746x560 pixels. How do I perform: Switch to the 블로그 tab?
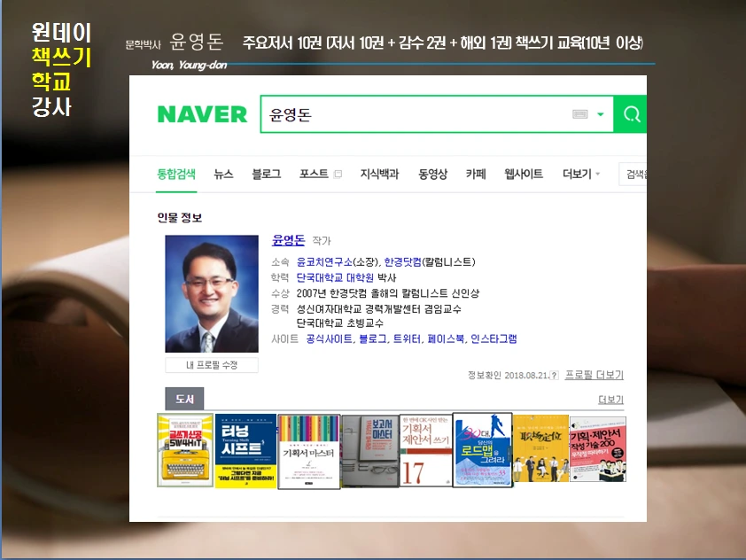(x=267, y=175)
